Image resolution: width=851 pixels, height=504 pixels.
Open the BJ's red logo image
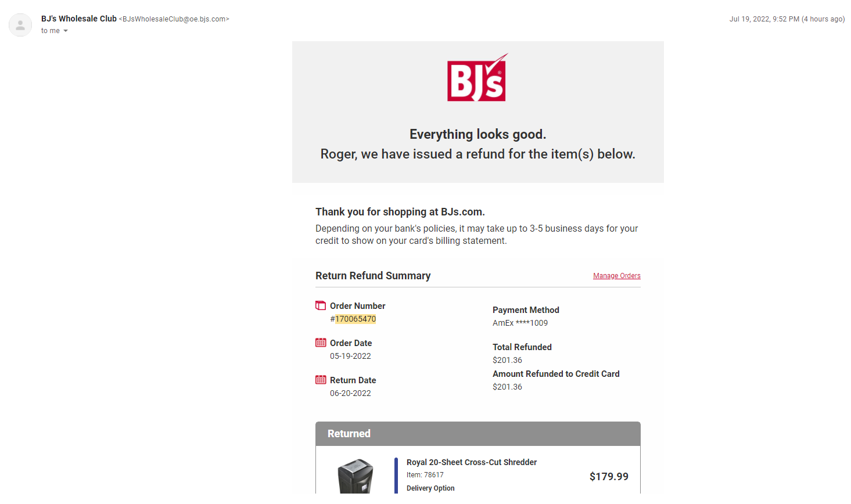click(x=477, y=77)
